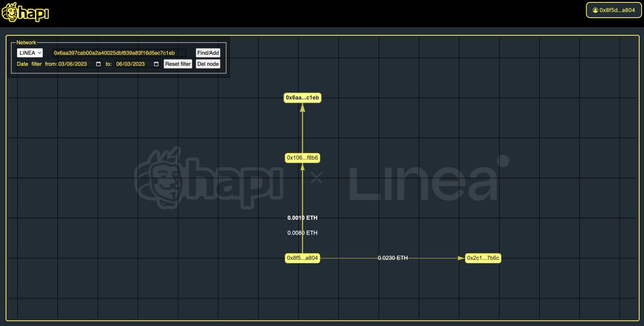The width and height of the screenshot is (644, 326).
Task: Open the to-date calendar picker icon
Action: (x=156, y=64)
